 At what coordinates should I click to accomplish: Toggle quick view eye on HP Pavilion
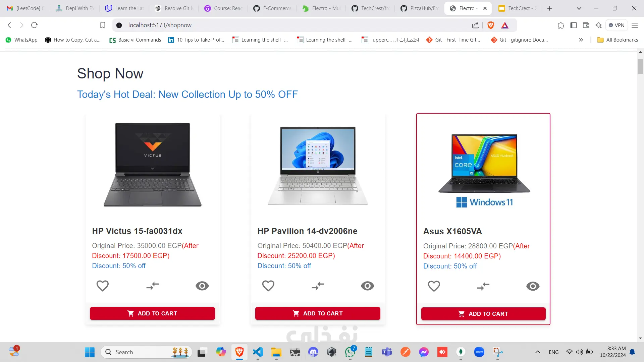click(368, 286)
